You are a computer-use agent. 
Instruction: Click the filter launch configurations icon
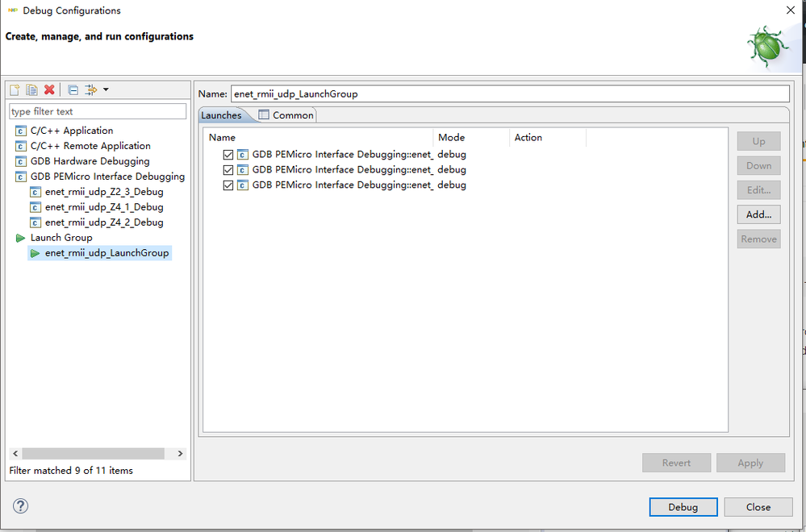point(90,89)
